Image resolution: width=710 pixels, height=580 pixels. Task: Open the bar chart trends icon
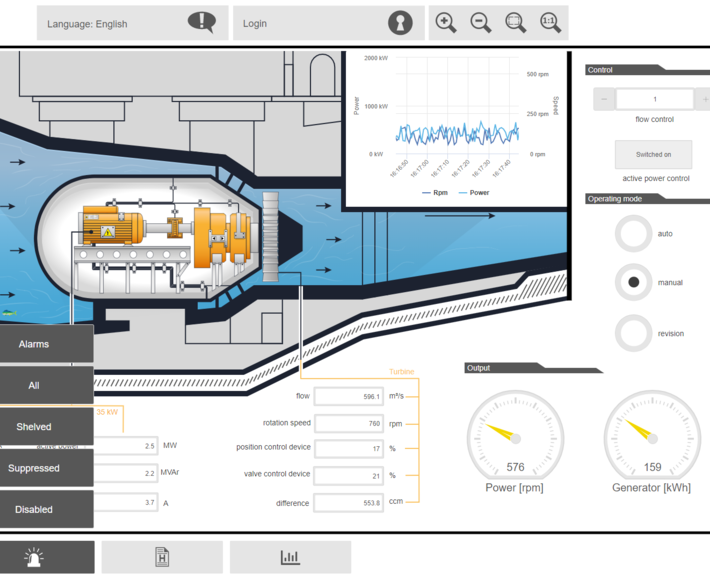(290, 557)
